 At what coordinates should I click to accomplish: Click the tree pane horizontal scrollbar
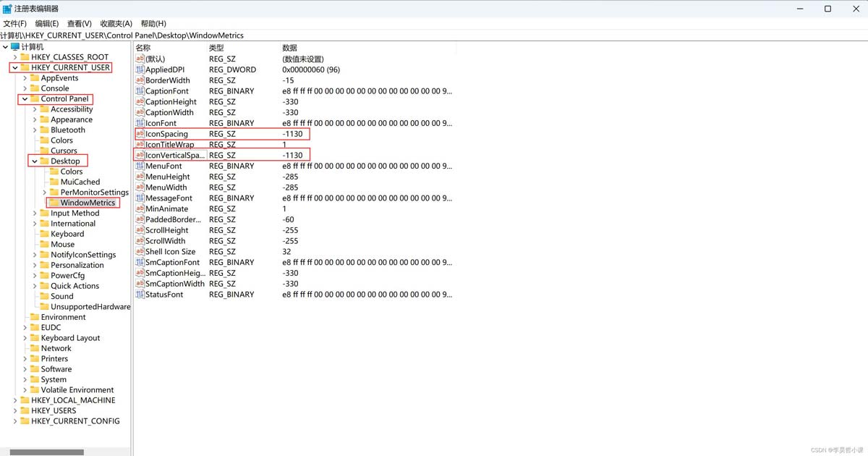47,452
